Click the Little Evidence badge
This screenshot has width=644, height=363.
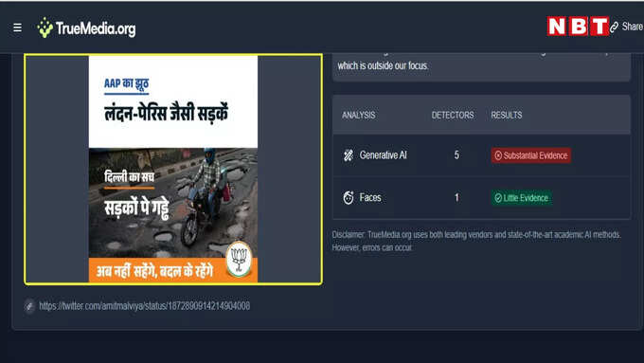click(521, 198)
